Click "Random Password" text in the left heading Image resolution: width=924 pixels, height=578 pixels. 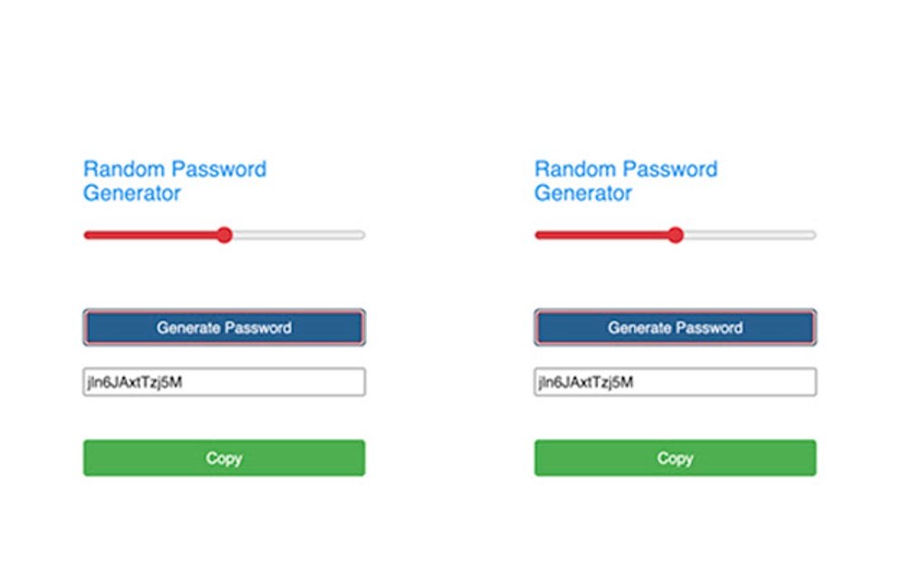(175, 169)
